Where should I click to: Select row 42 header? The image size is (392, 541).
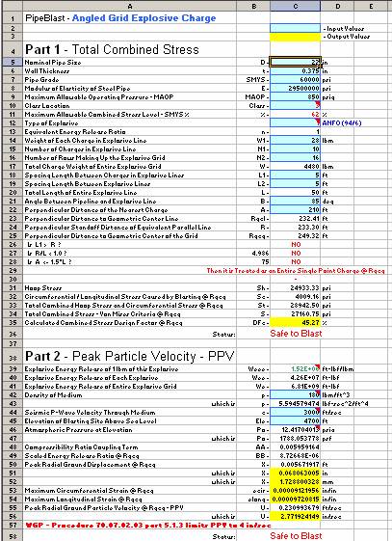pyautogui.click(x=13, y=394)
